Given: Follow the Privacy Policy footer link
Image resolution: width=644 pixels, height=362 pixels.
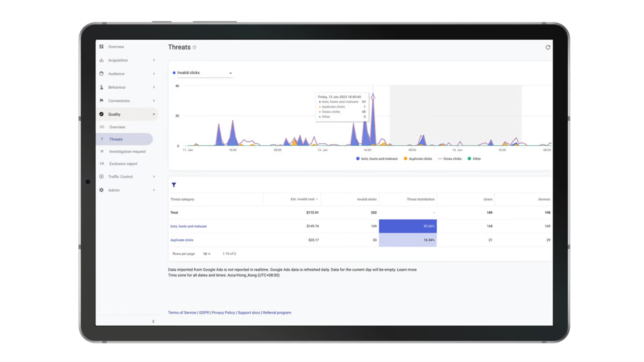Looking at the screenshot, I should coord(223,313).
